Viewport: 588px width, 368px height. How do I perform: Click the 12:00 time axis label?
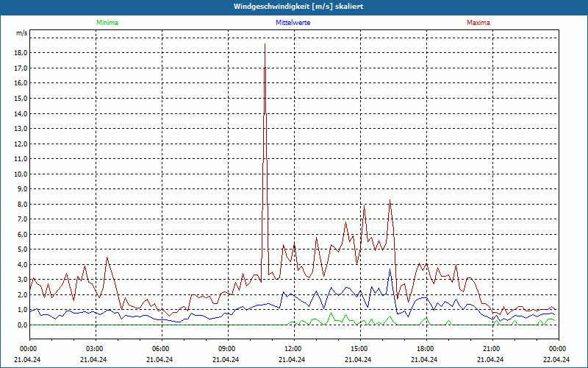click(x=294, y=349)
